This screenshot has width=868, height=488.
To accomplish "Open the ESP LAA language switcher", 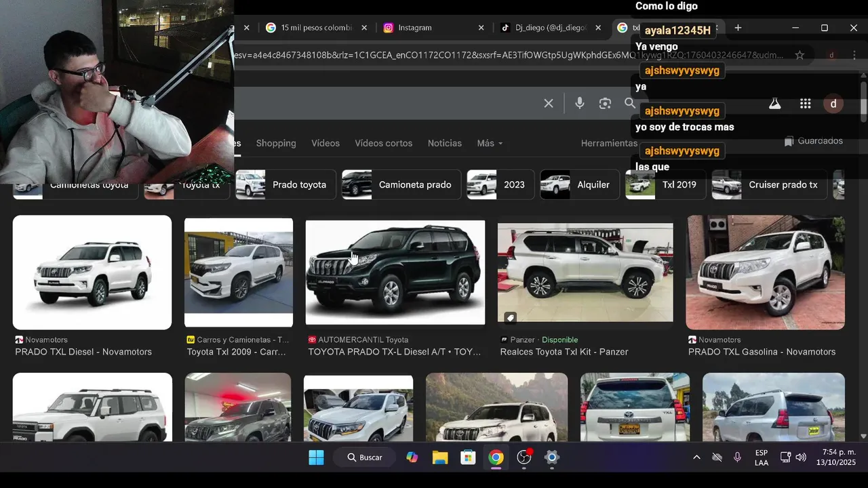I will (x=762, y=457).
